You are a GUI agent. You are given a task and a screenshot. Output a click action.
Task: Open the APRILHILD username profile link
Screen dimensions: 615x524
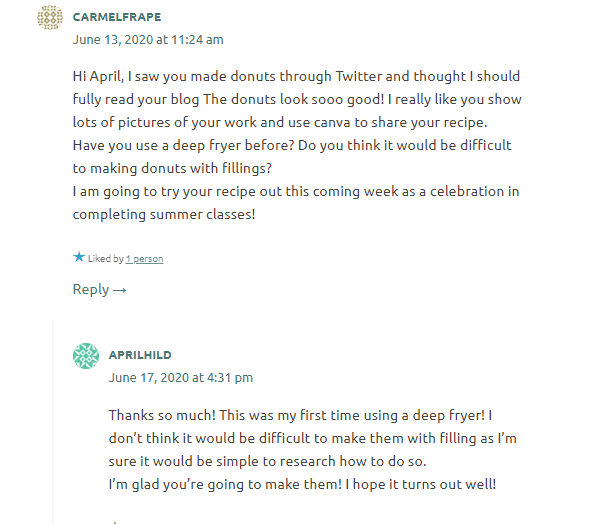(140, 355)
